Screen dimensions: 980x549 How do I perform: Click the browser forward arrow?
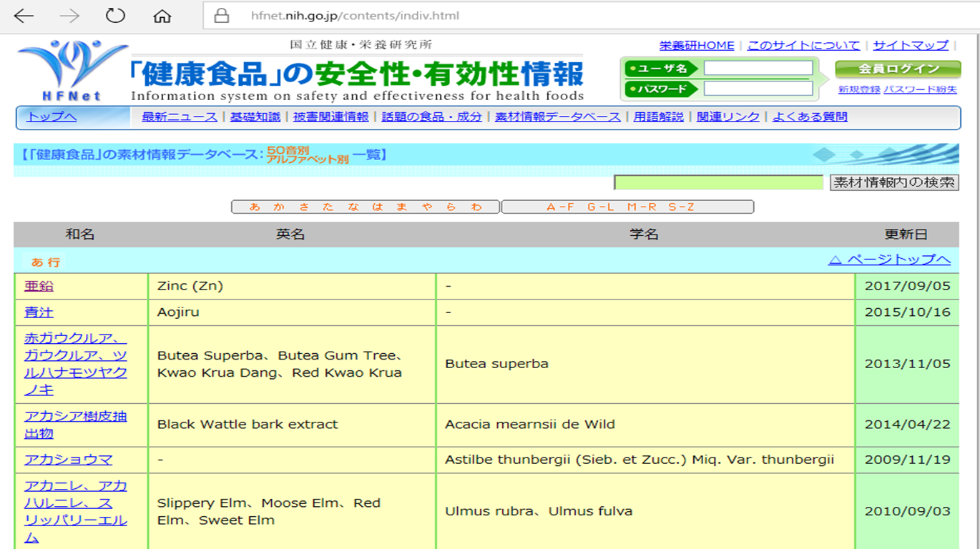tap(69, 16)
